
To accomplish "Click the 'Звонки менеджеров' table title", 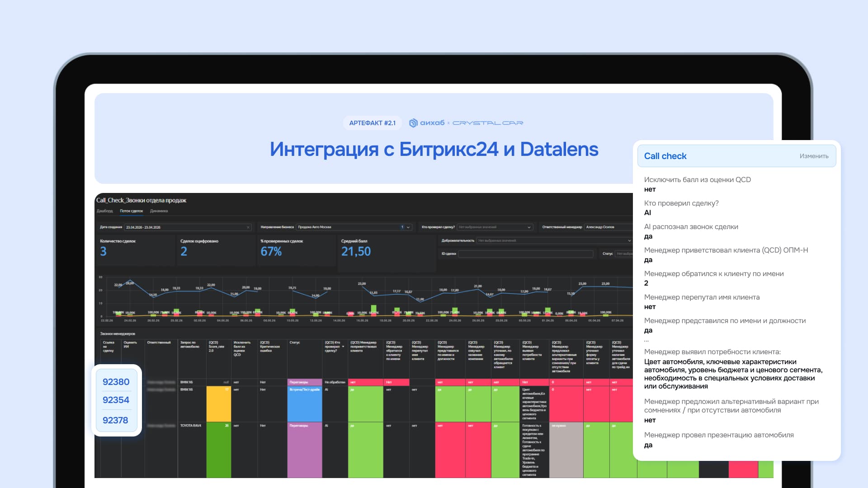I will (x=118, y=334).
